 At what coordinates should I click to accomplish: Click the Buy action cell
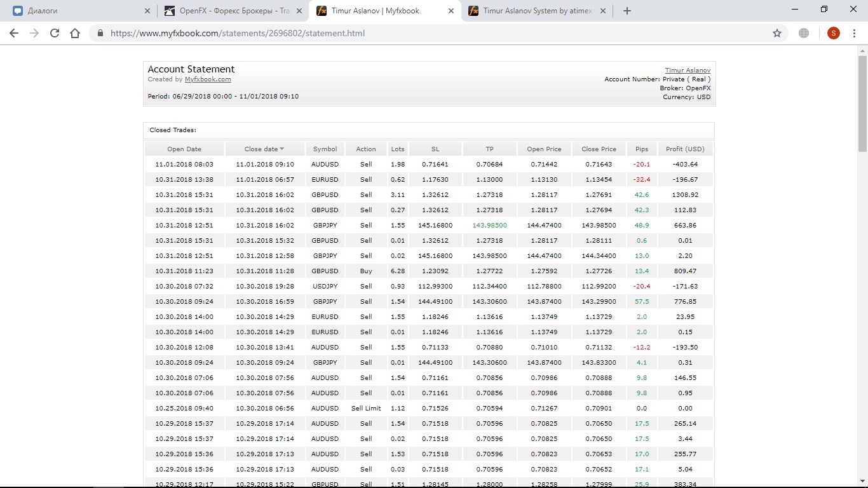366,271
